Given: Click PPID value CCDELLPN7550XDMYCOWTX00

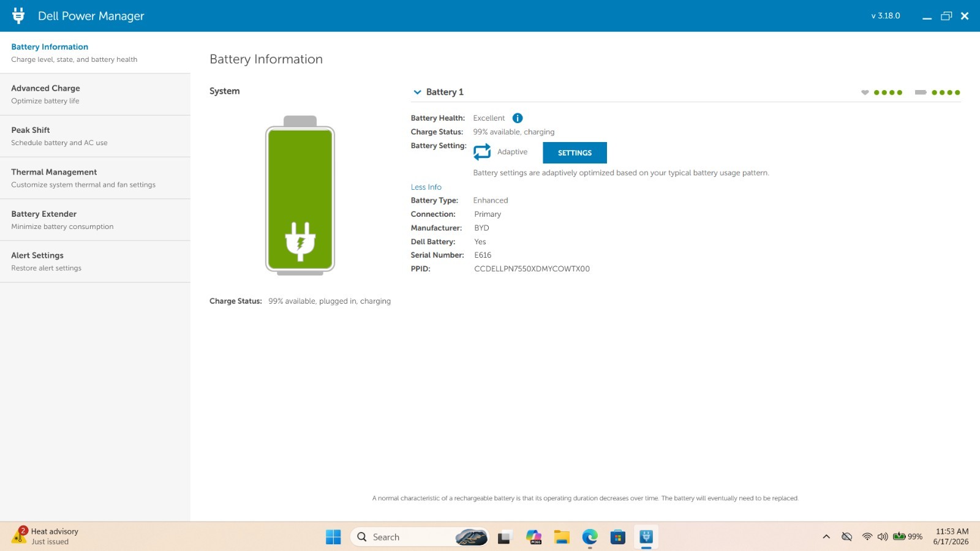Looking at the screenshot, I should (x=532, y=269).
